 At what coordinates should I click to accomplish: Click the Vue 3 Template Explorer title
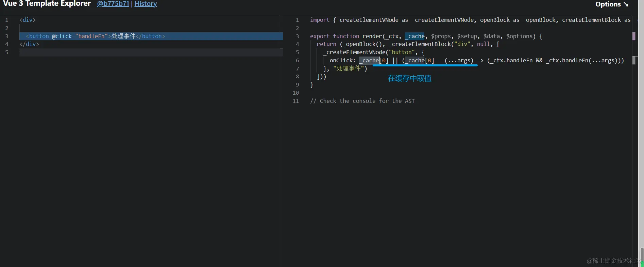[47, 4]
